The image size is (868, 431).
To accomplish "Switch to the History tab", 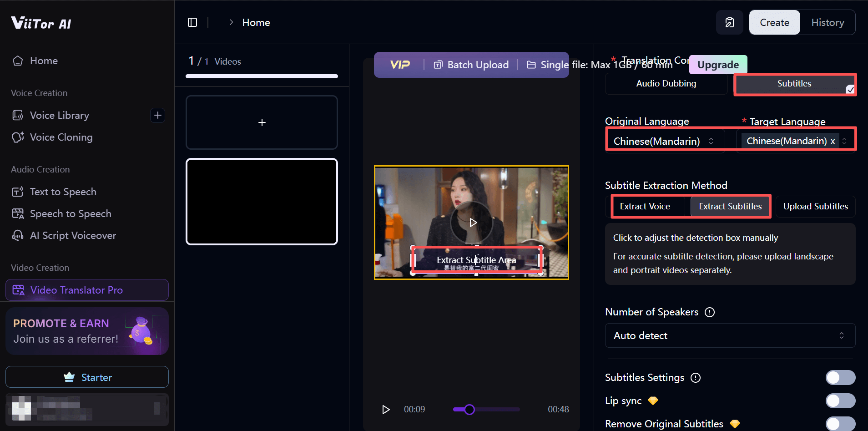I will pyautogui.click(x=827, y=22).
